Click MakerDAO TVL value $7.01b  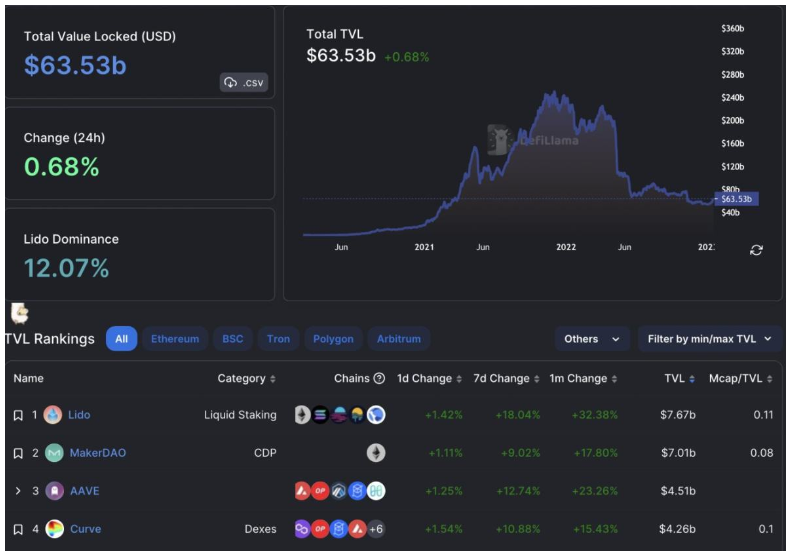pos(679,453)
